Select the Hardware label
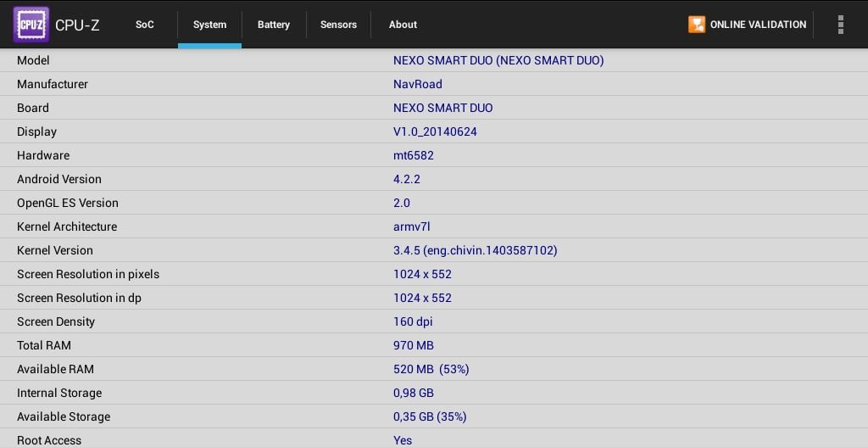Viewport: 868px width, 447px height. pos(43,156)
